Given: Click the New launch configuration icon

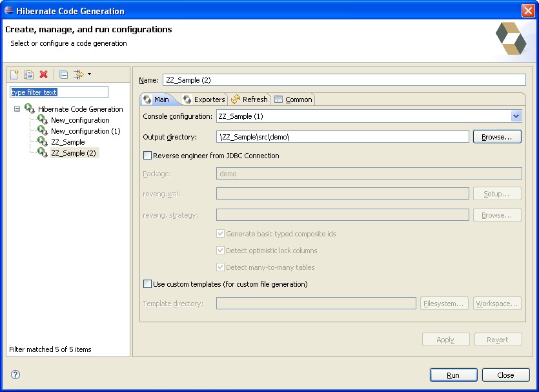Looking at the screenshot, I should click(15, 75).
